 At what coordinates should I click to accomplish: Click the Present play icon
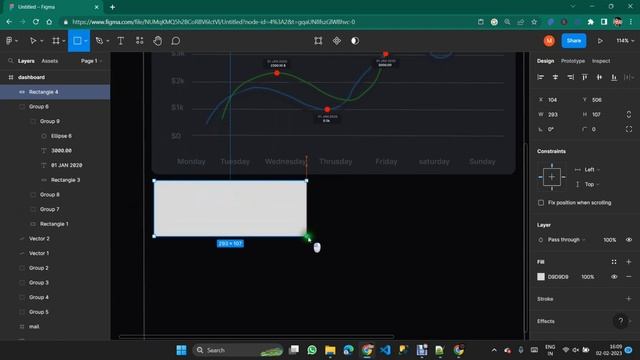[x=600, y=41]
